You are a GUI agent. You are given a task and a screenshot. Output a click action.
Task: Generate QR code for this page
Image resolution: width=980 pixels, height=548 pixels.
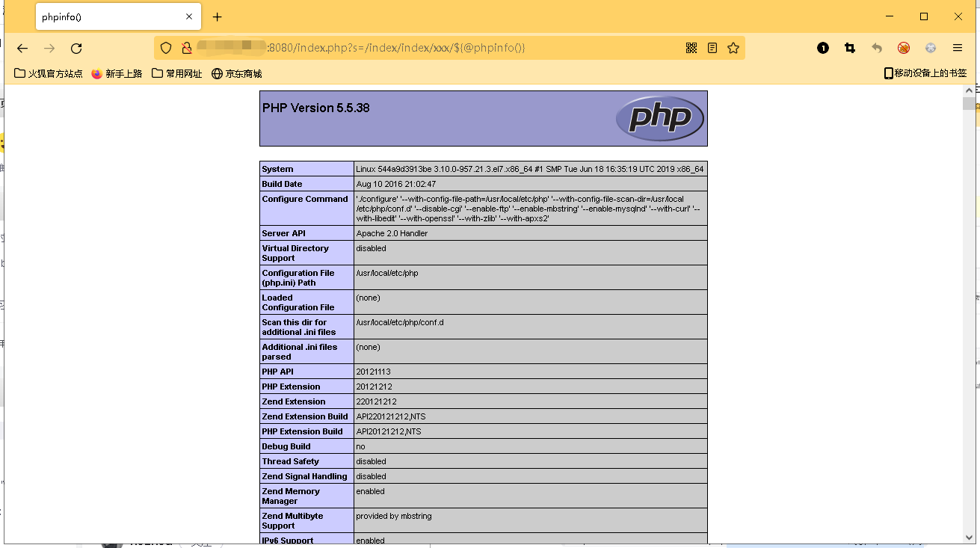tap(691, 48)
